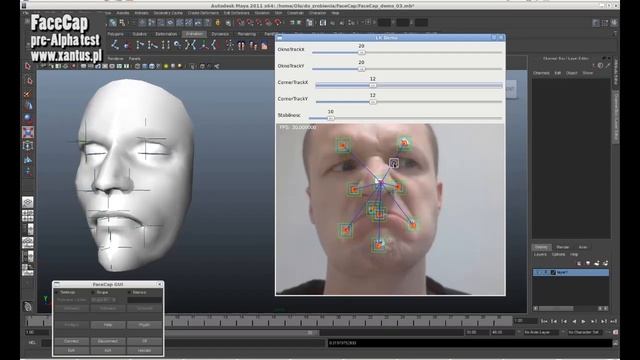
Task: Click the OK button in FaceCap GUI
Action: (144, 341)
